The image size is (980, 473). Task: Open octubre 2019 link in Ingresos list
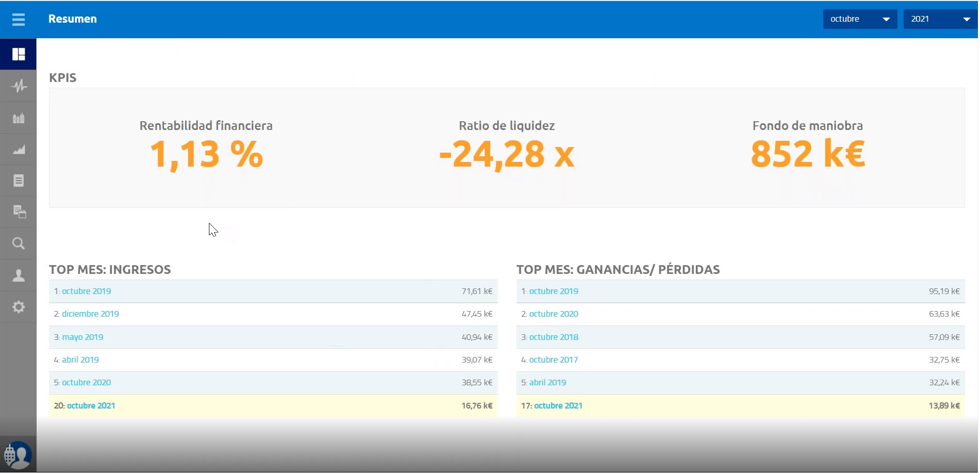(86, 291)
